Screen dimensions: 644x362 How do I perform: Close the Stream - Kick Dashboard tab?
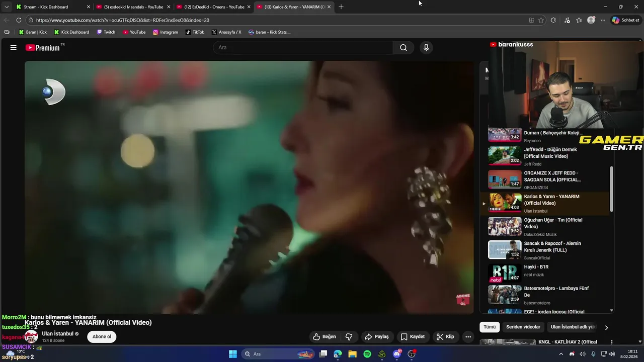tap(89, 7)
